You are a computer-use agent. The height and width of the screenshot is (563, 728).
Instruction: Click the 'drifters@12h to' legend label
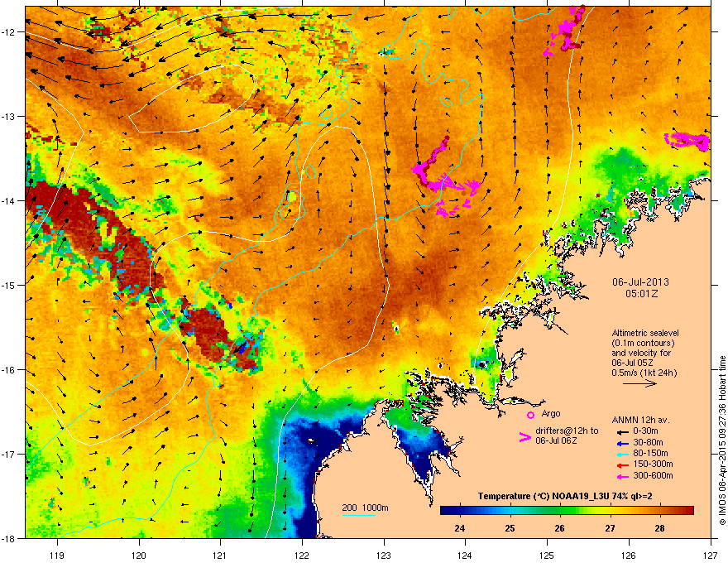(x=567, y=431)
